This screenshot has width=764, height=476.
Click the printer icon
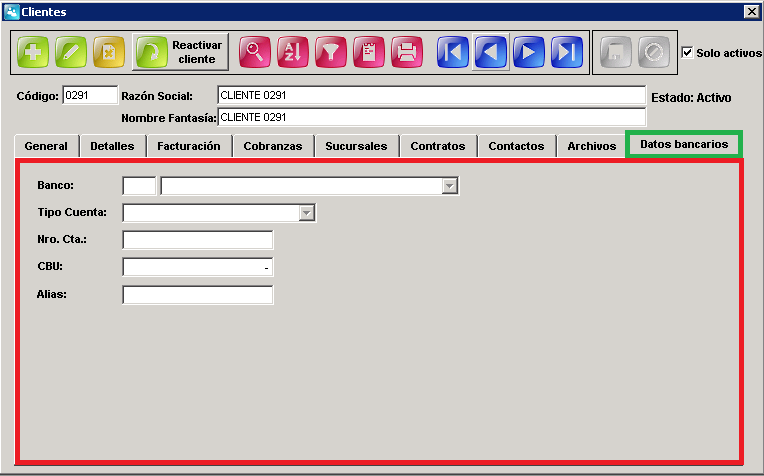(x=406, y=52)
